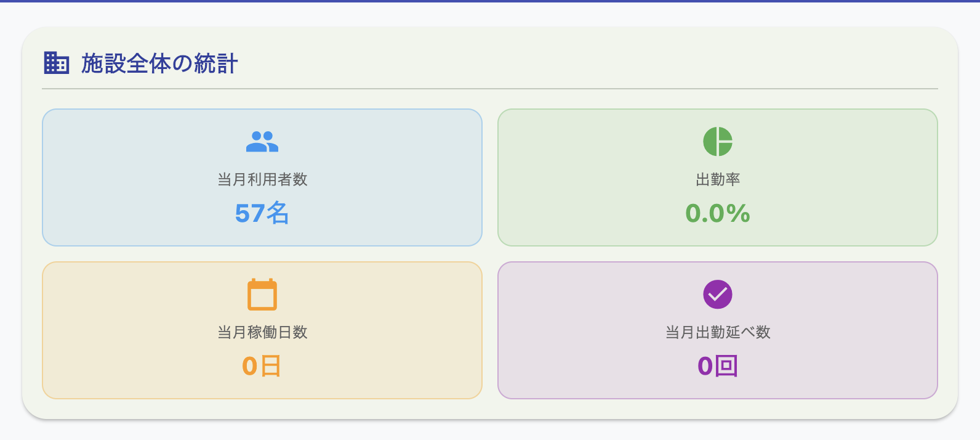This screenshot has height=440, width=980.
Task: Click the orange calendar icon above 当月稼働日数
Action: pos(262,294)
